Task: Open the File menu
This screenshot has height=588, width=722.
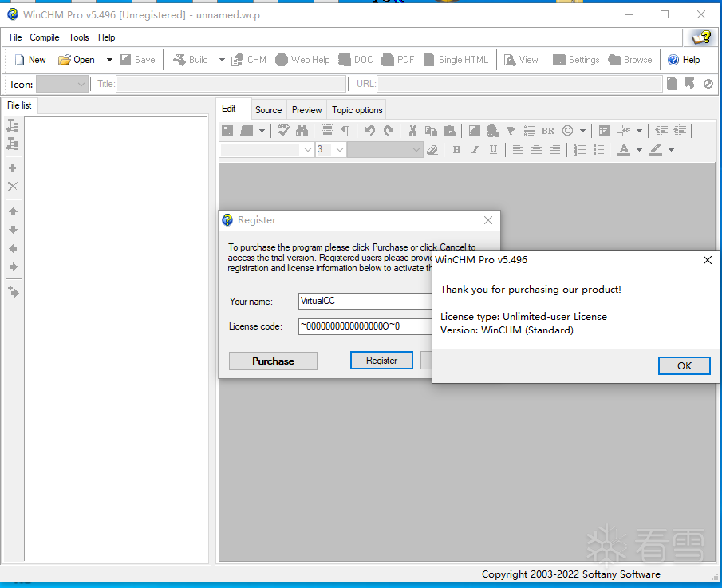Action: (16, 37)
